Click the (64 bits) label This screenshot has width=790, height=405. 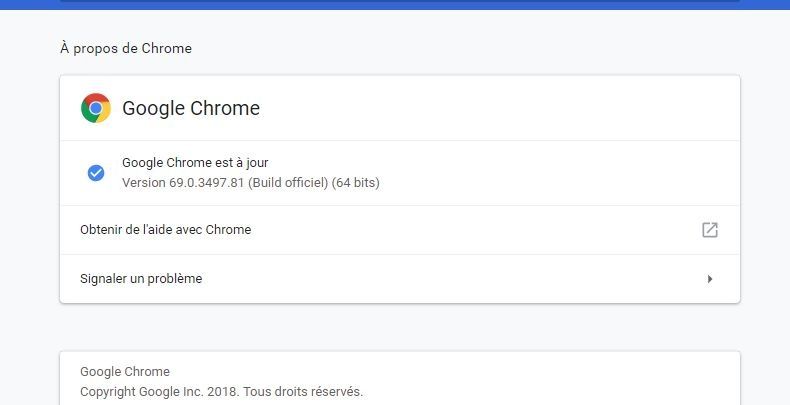tap(356, 182)
